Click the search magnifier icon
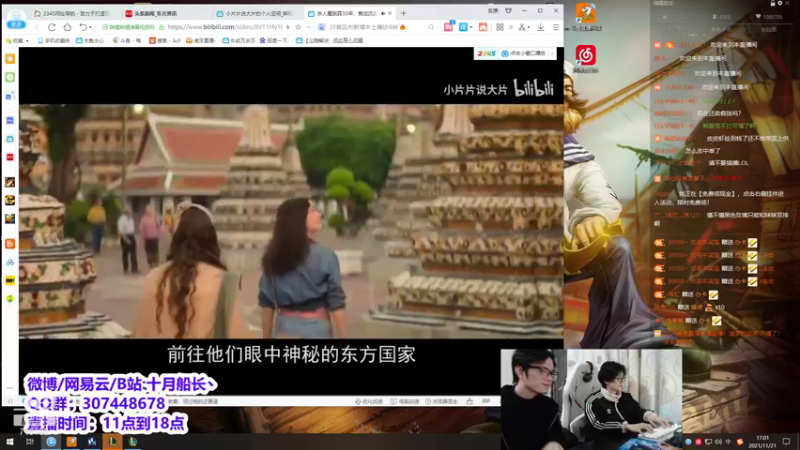Viewport: 800px width, 450px height. [431, 27]
